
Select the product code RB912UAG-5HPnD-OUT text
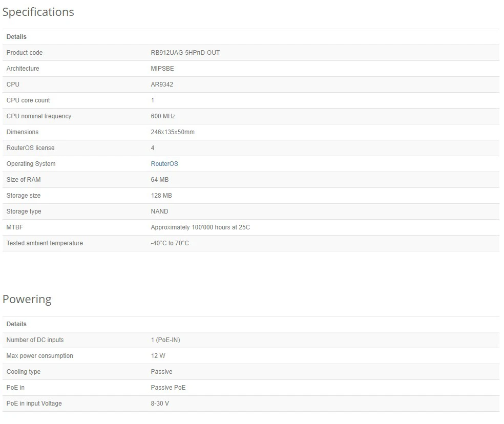click(x=185, y=52)
